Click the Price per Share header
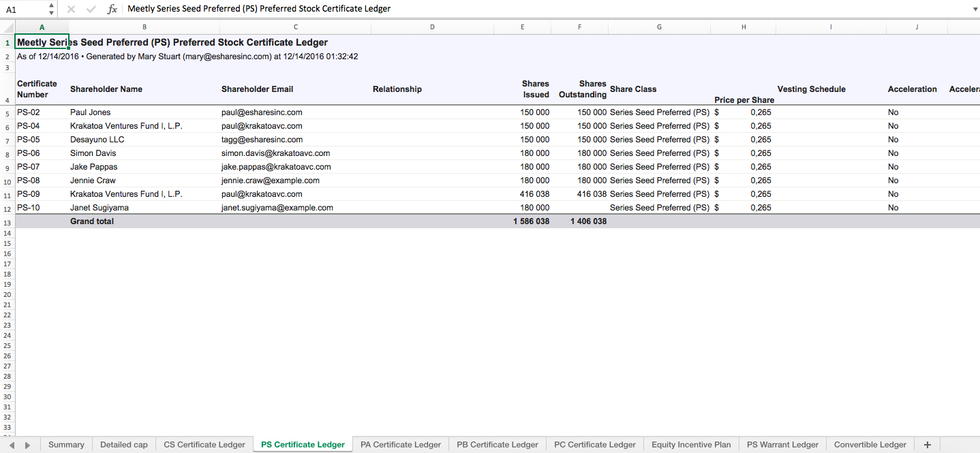 point(744,99)
